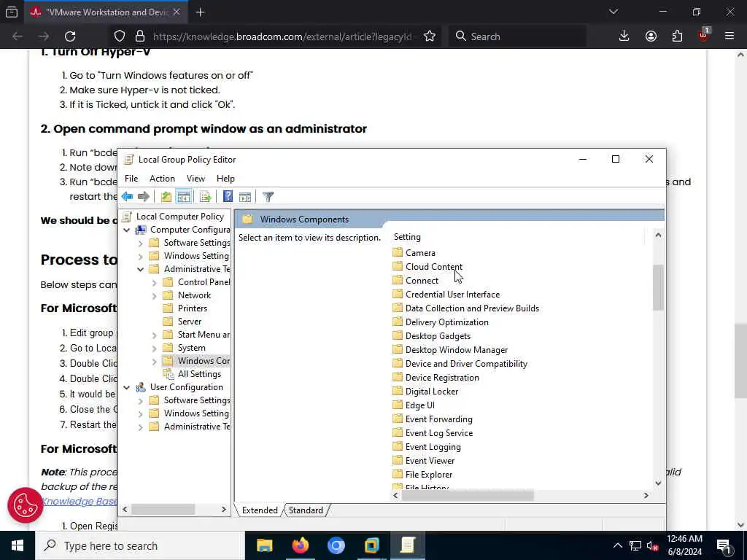The height and width of the screenshot is (560, 747).
Task: Click the settings list vertical scrollbar thumb
Action: click(x=658, y=287)
